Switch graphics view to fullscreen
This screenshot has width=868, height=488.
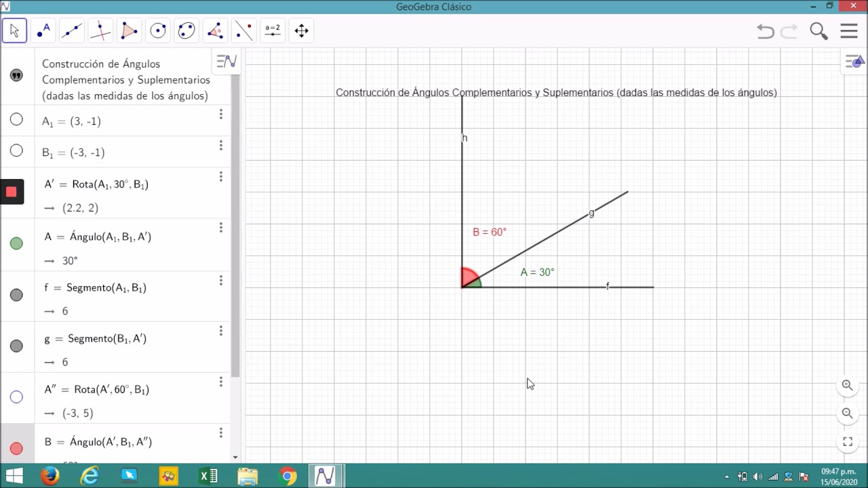848,441
